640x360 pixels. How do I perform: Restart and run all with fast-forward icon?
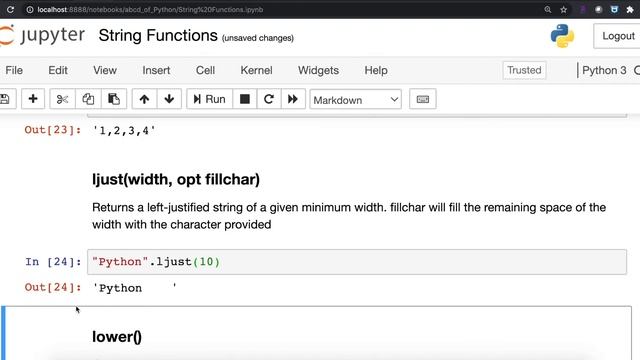293,99
